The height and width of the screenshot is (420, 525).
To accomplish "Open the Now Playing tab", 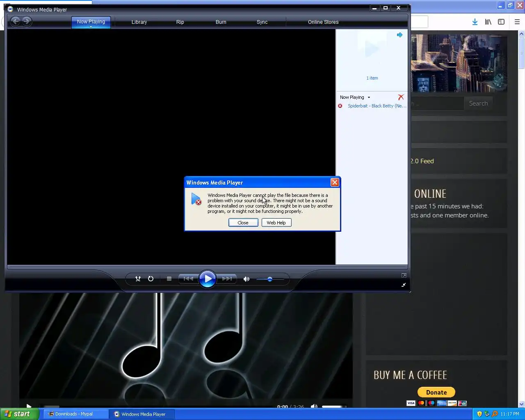I will coord(91,22).
